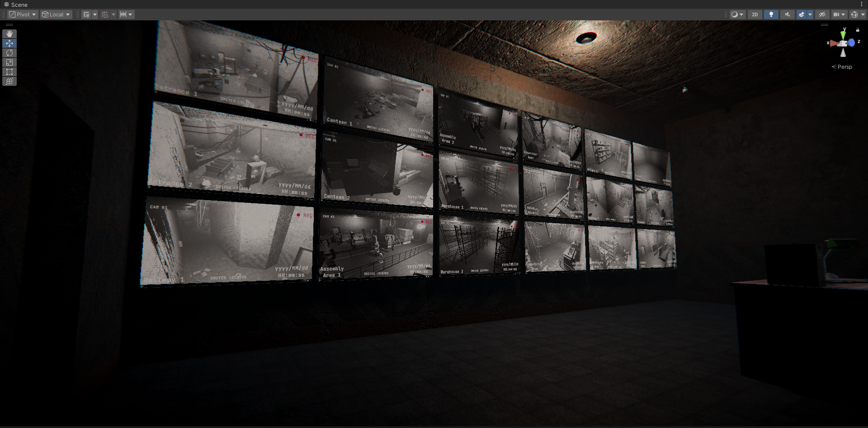Select the Rotate tool
The height and width of the screenshot is (428, 868).
pyautogui.click(x=9, y=53)
